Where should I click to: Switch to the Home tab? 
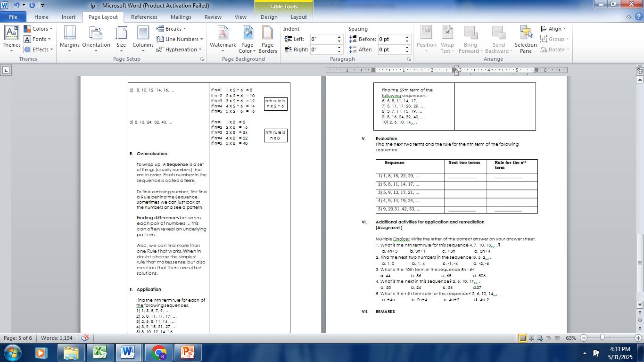click(41, 17)
